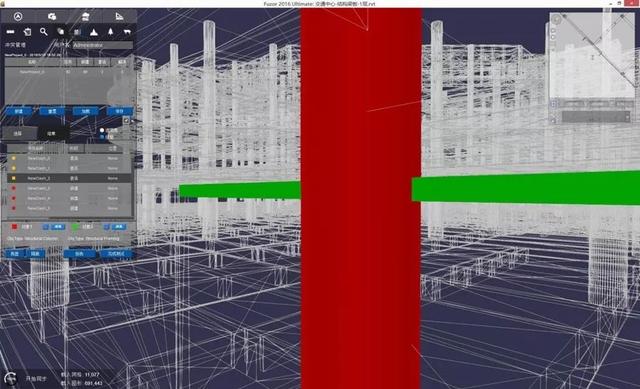The width and height of the screenshot is (640, 389).
Task: Click the sync icon at bottom-left corner
Action: (x=11, y=378)
